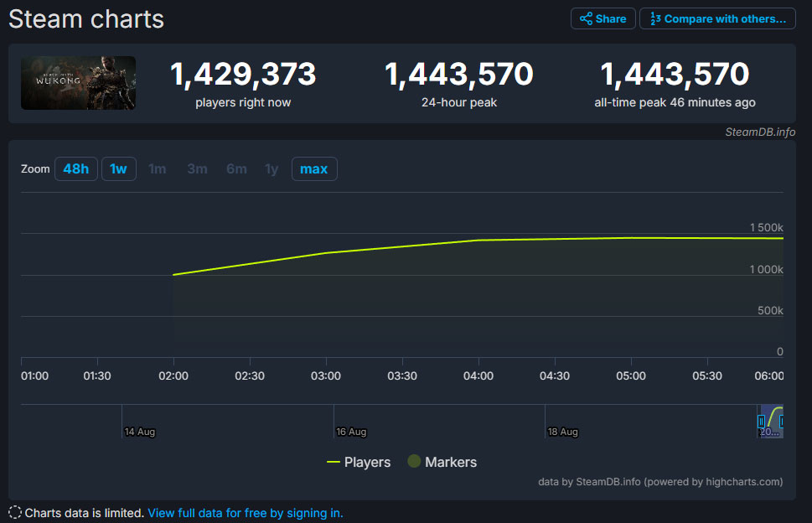Click the left navigator handle icon in the mini timeline

(x=761, y=422)
